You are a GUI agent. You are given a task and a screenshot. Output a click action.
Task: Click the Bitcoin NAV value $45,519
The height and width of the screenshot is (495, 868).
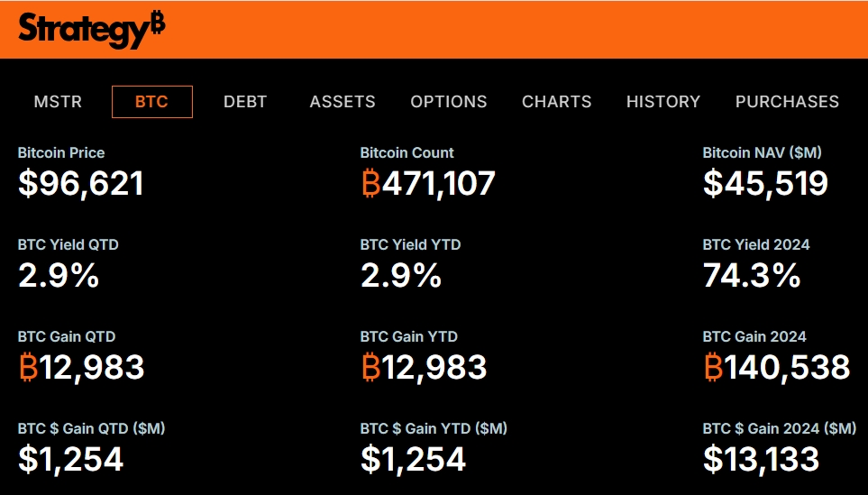click(765, 184)
